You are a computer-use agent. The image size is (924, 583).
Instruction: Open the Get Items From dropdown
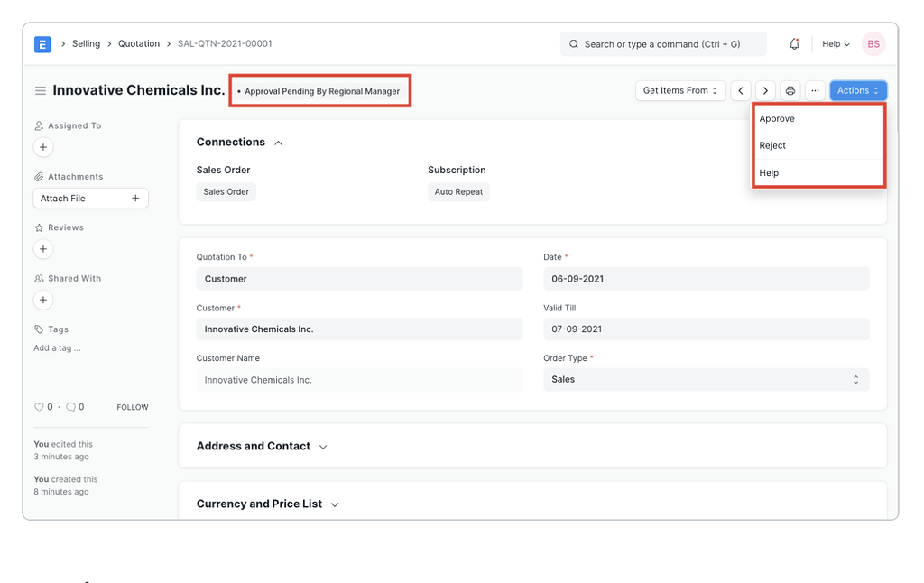pyautogui.click(x=680, y=90)
